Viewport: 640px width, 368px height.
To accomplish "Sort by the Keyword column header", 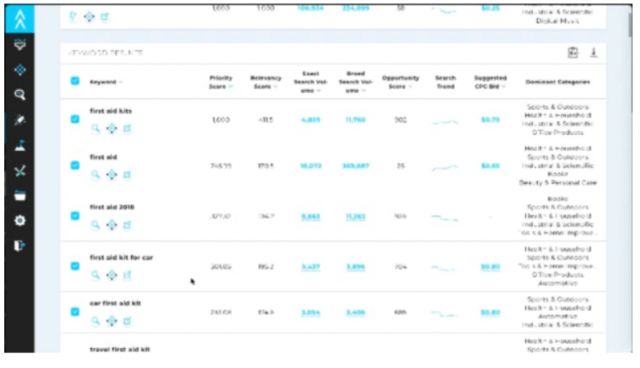I will (106, 82).
